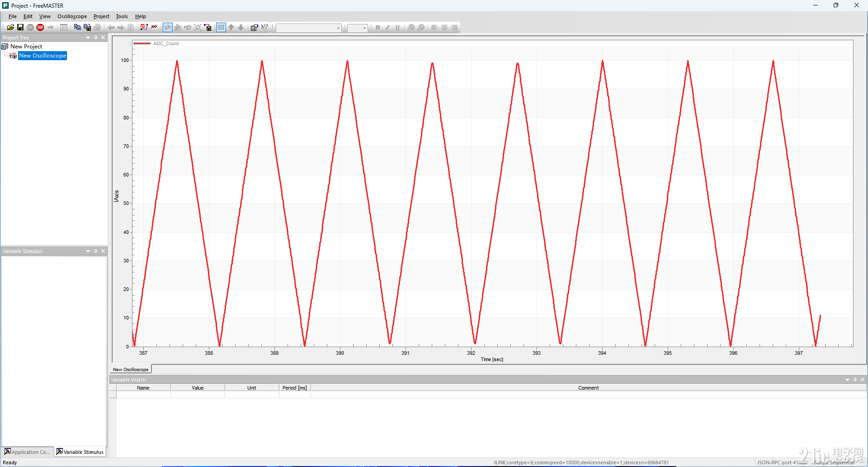The width and height of the screenshot is (868, 467).
Task: Click the foreground color globe icon
Action: tap(411, 28)
